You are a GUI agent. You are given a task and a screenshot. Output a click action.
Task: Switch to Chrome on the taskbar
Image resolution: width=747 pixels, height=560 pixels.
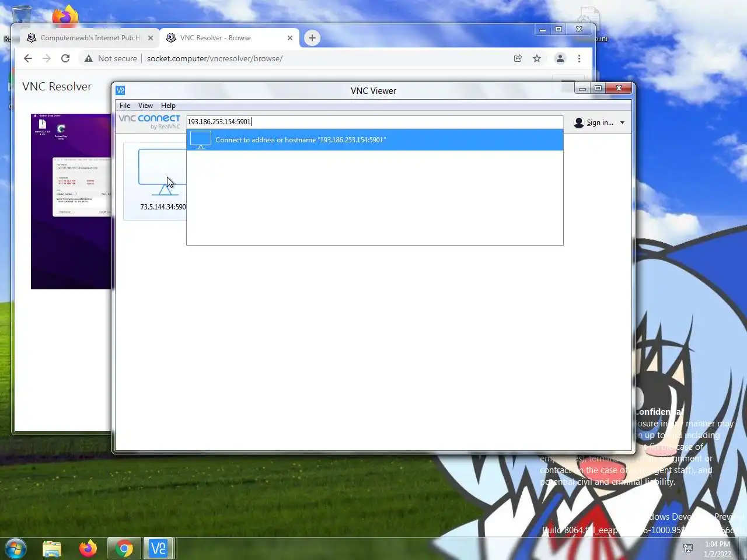[x=124, y=548]
